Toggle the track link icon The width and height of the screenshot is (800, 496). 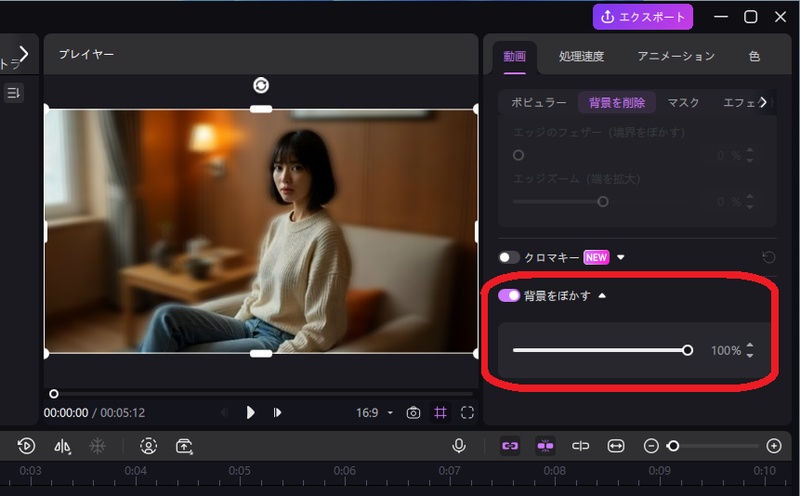pos(510,446)
